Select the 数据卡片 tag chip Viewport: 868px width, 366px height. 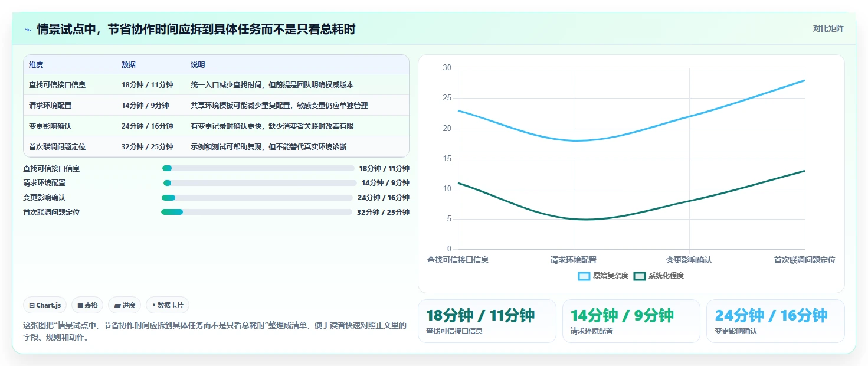[168, 305]
